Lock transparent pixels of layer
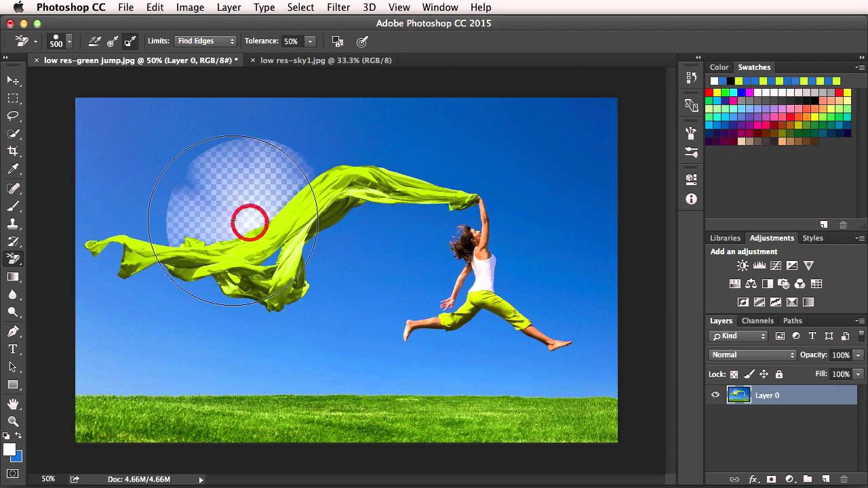The image size is (868, 488). 734,374
